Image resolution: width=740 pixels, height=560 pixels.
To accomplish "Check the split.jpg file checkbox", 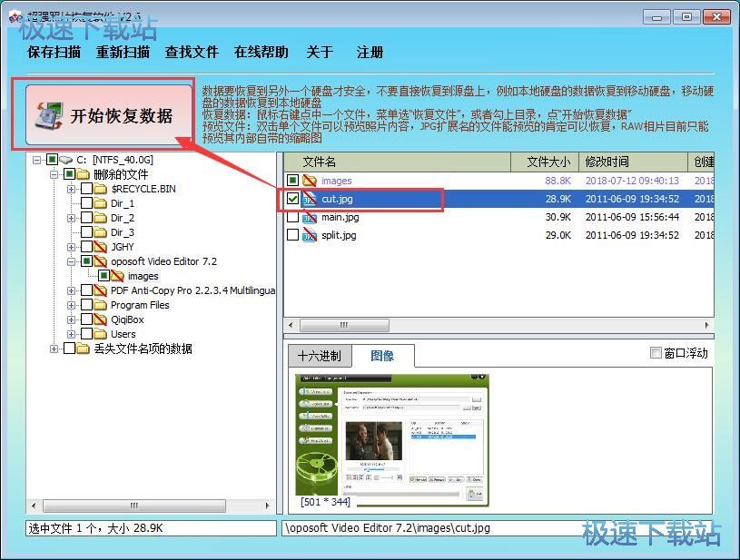I will [292, 235].
